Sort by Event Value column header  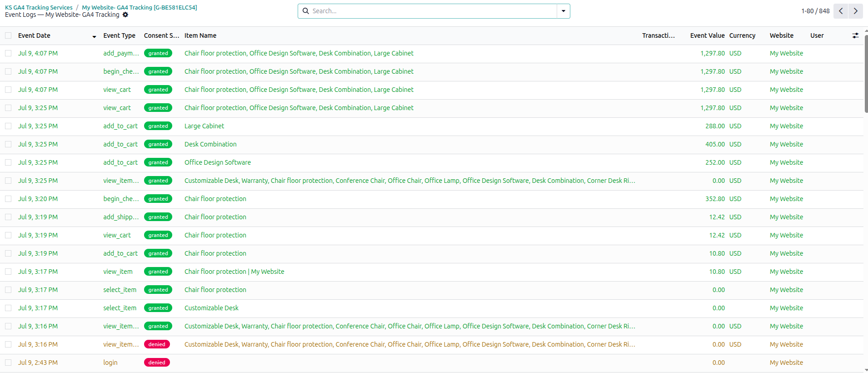[x=707, y=35]
